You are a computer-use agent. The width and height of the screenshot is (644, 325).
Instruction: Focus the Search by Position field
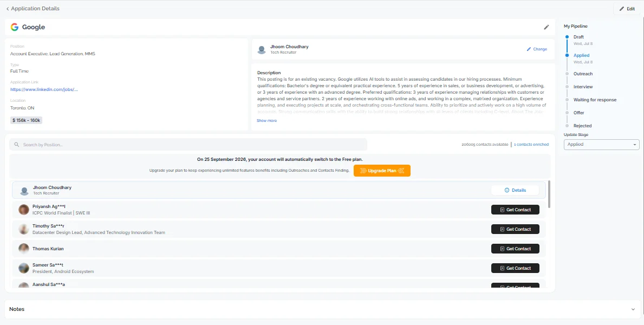[188, 145]
